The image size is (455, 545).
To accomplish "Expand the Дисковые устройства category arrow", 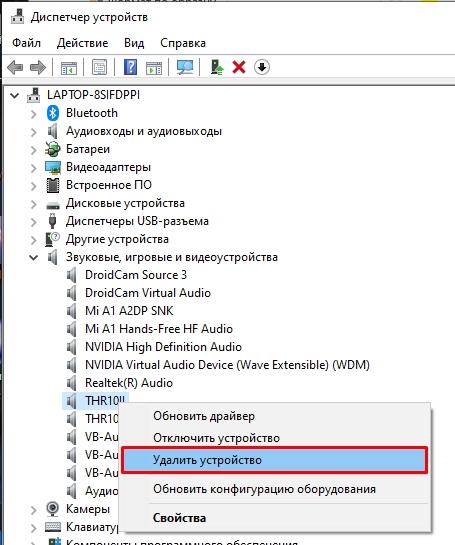I will (33, 204).
